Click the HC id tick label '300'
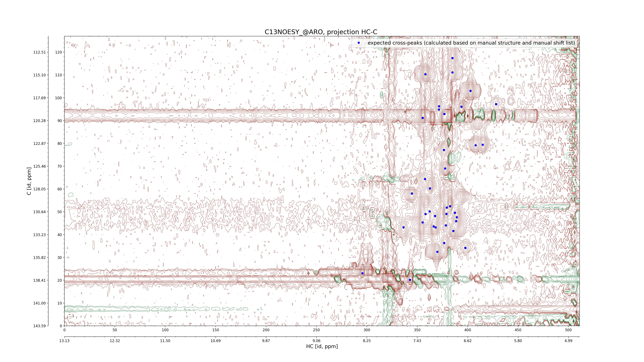This screenshot has height=362, width=644. pos(367,330)
